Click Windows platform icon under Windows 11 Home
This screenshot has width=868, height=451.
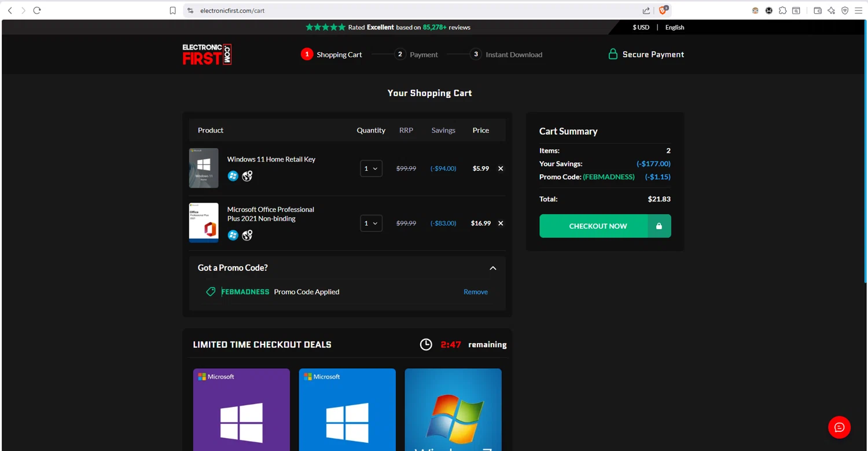(x=233, y=176)
